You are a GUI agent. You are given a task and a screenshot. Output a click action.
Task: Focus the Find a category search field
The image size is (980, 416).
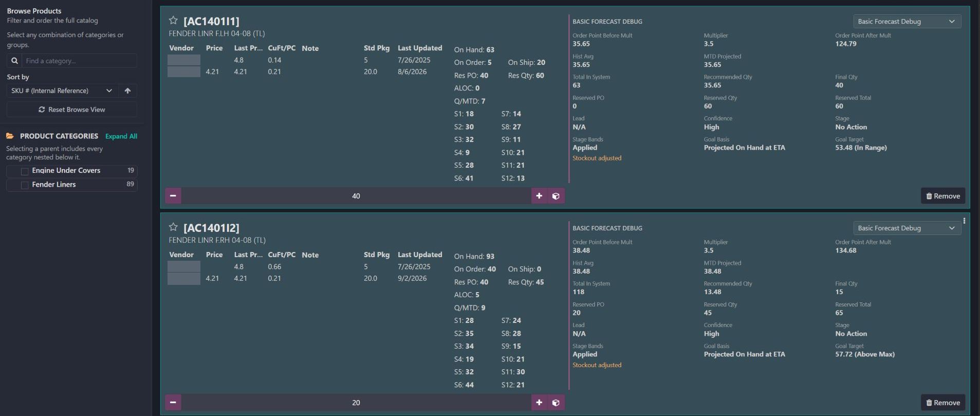coord(79,61)
